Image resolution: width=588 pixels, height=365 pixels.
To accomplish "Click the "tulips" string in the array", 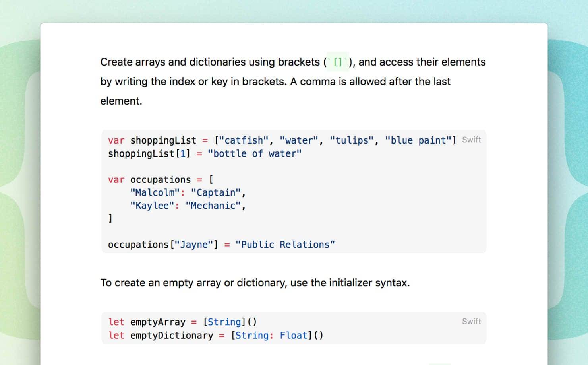I will (352, 140).
